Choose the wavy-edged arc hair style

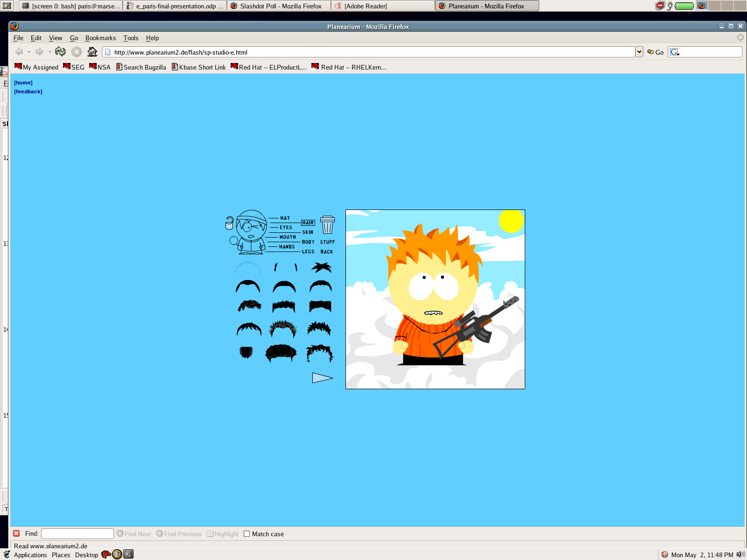point(321,286)
